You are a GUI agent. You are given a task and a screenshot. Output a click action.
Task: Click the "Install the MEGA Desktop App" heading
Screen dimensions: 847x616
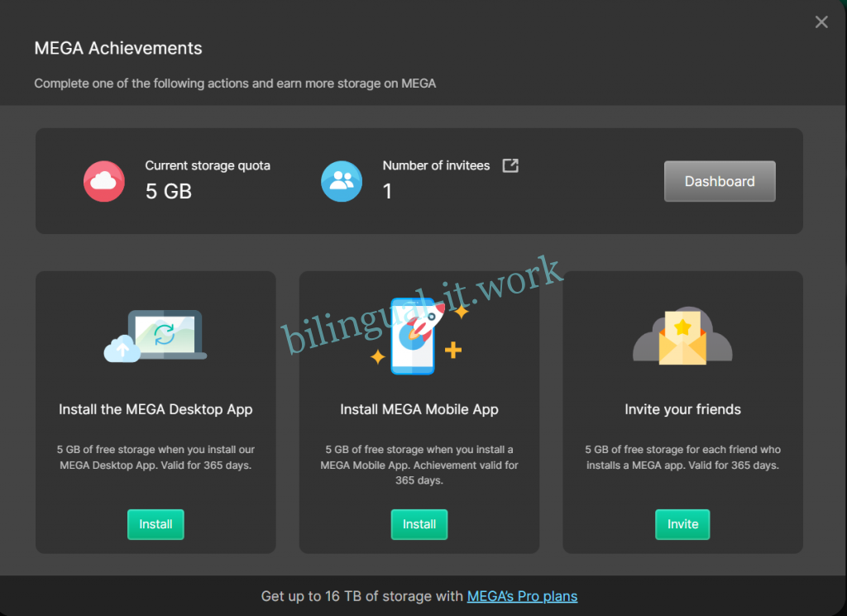(x=156, y=409)
